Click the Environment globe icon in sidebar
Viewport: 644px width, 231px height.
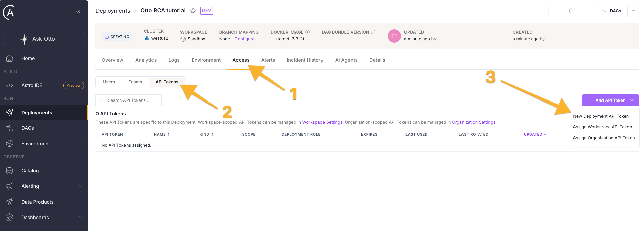[9, 144]
